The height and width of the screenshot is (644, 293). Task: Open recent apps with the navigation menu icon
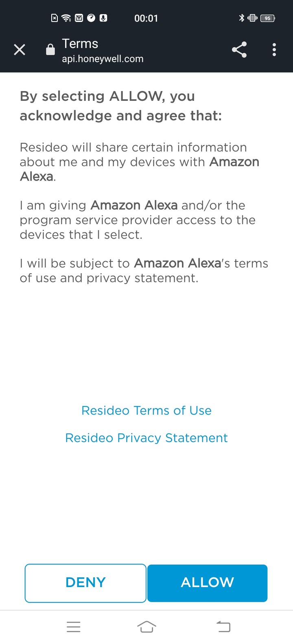coord(74,627)
